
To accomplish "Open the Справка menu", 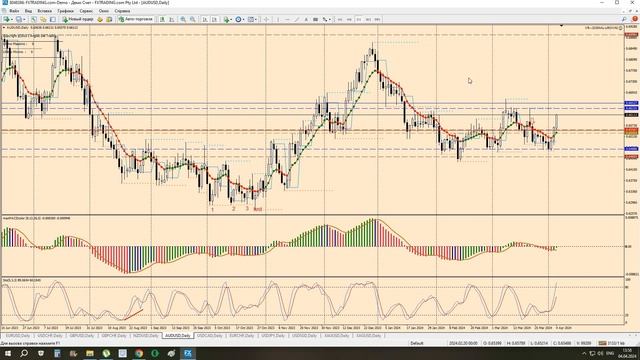I will (x=122, y=11).
